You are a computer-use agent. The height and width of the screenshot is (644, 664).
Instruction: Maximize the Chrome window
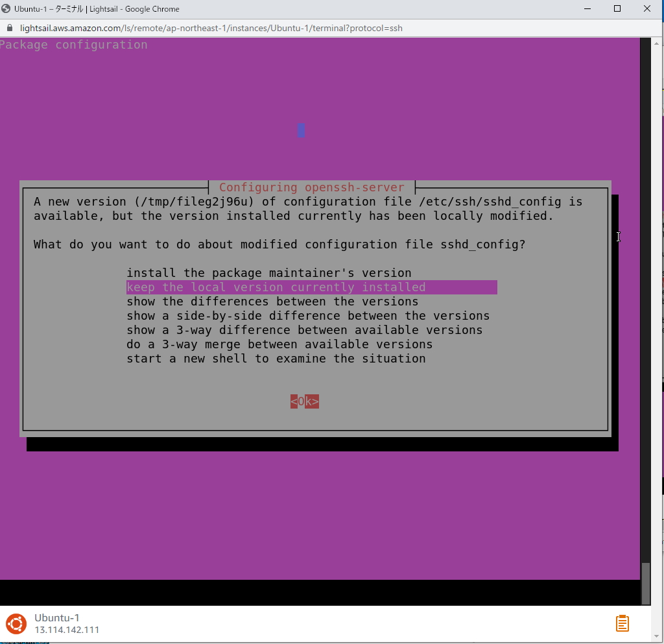point(617,9)
